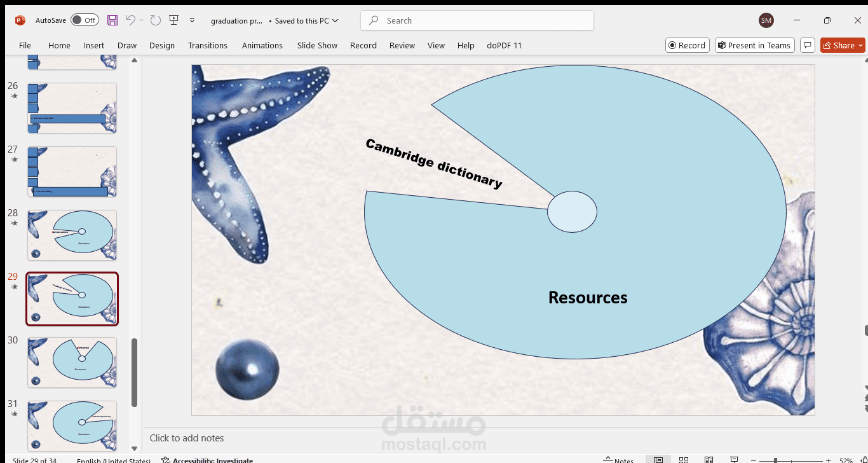Screen dimensions: 868x463
Task: Open the Help tab
Action: click(x=466, y=45)
